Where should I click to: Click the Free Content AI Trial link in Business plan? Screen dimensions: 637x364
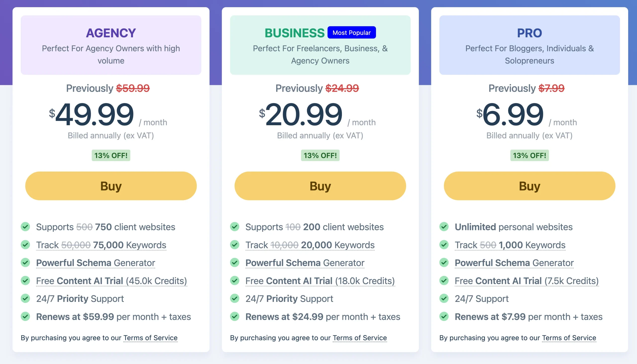click(x=320, y=281)
